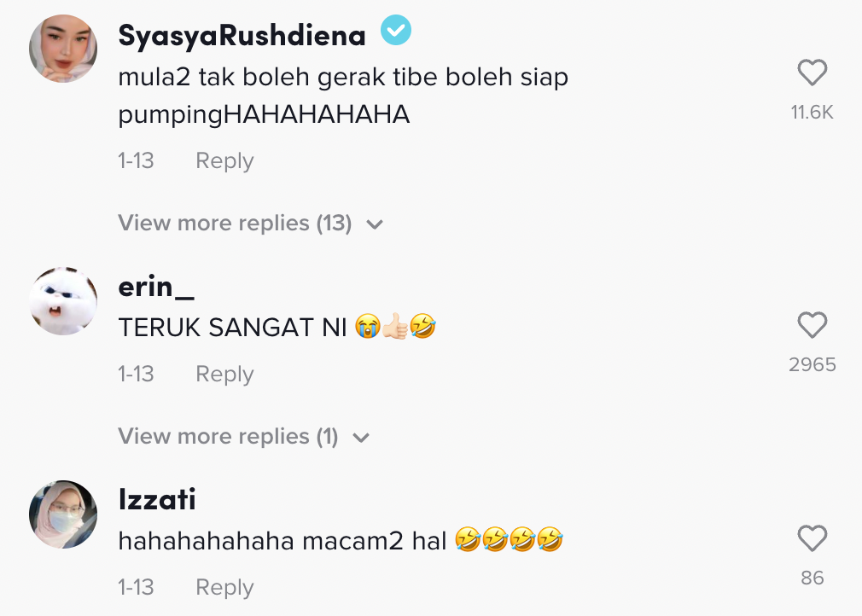The image size is (862, 616).
Task: Expand 13 more replies under SyasyaRushdiena
Action: [x=235, y=224]
